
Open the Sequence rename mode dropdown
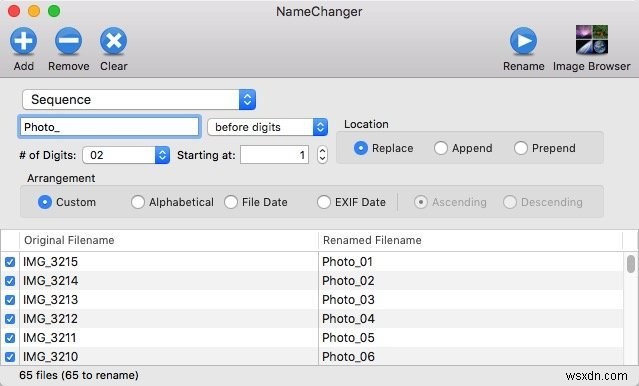tap(139, 99)
